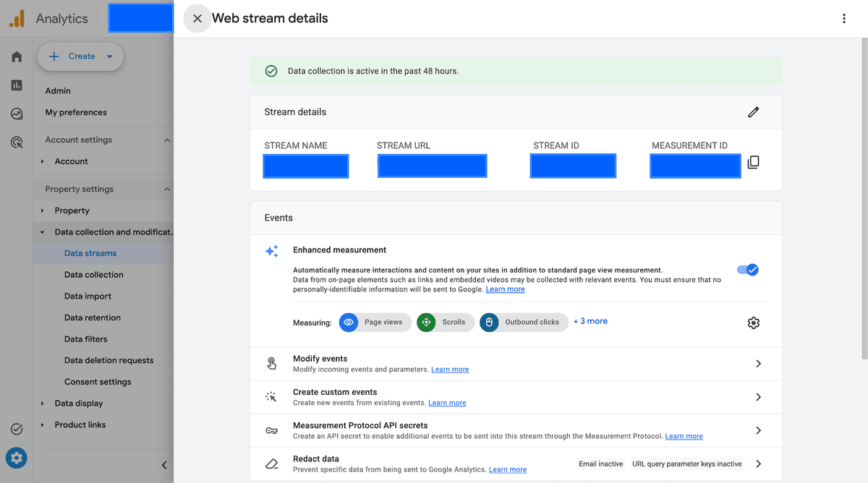Open Learn more link for Measurement Protocol
The height and width of the screenshot is (483, 868).
[684, 436]
